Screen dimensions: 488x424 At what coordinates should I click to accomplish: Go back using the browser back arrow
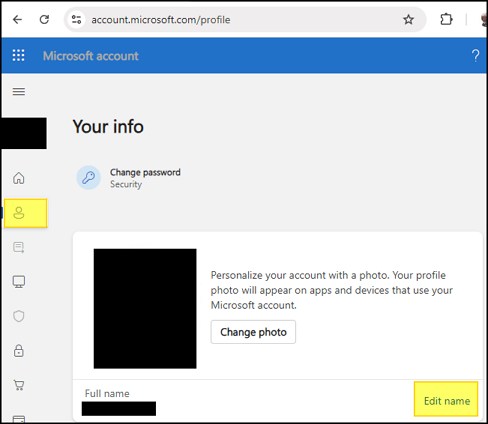tap(17, 20)
